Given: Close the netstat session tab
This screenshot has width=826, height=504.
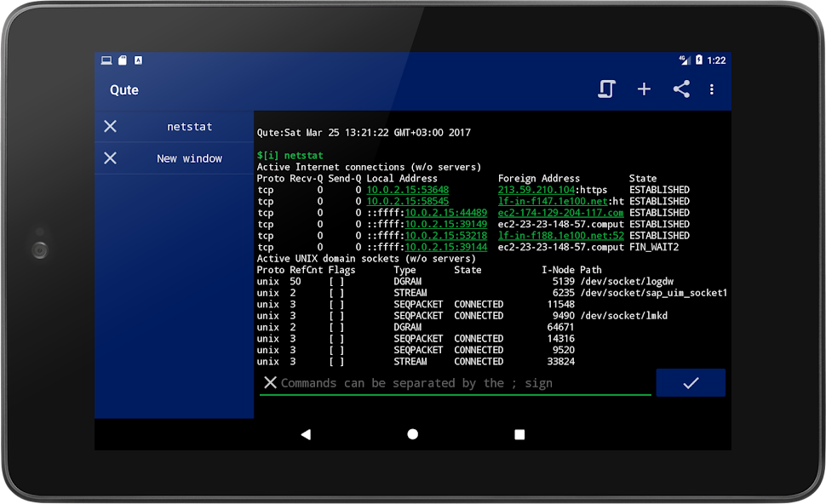Looking at the screenshot, I should click(x=110, y=127).
